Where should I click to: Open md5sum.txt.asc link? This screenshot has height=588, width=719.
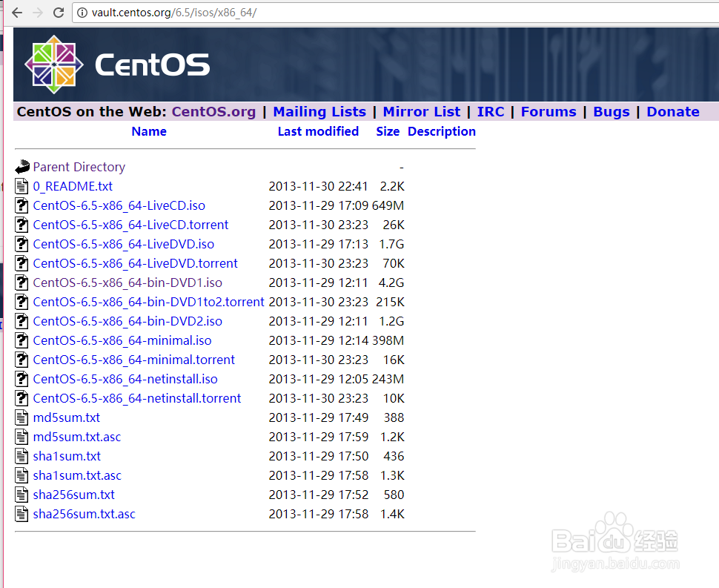point(77,436)
